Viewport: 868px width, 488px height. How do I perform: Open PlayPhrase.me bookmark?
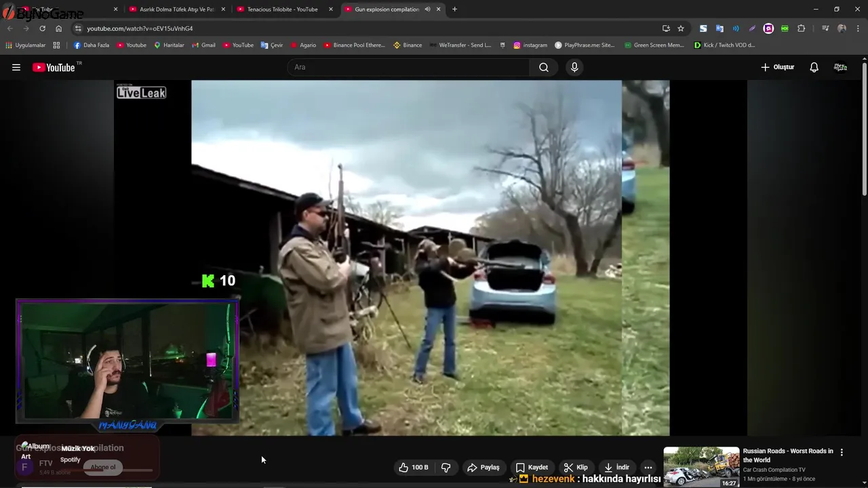pos(585,45)
